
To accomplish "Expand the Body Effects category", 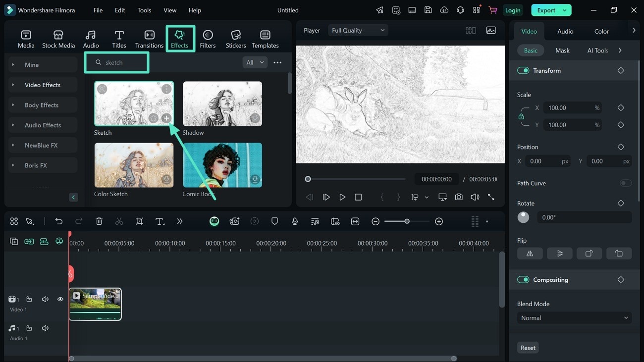I will pos(42,105).
